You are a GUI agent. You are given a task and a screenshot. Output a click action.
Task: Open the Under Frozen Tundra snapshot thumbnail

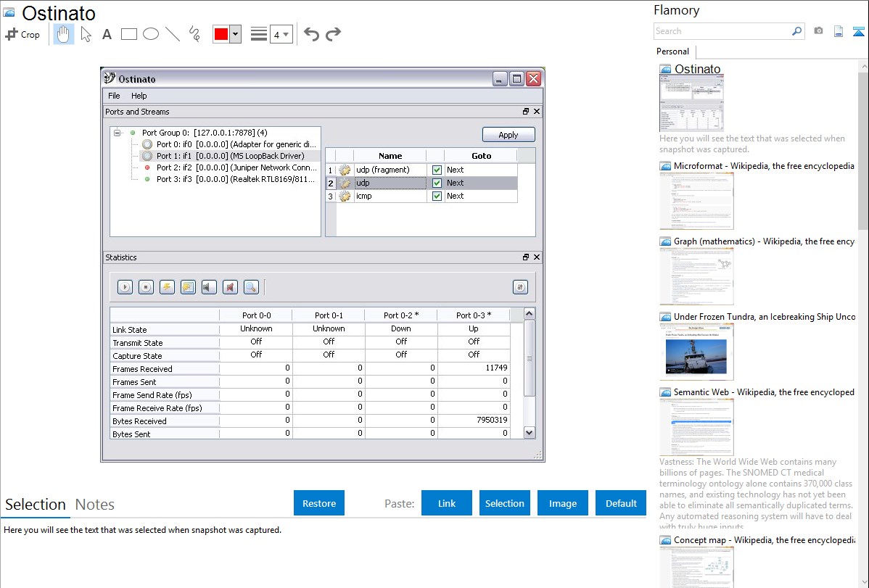coord(696,352)
